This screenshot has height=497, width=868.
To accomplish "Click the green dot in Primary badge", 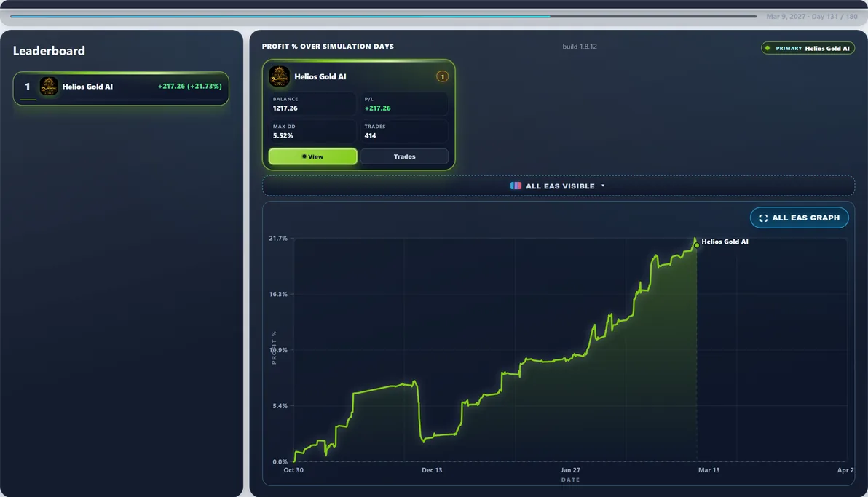I will pos(768,48).
